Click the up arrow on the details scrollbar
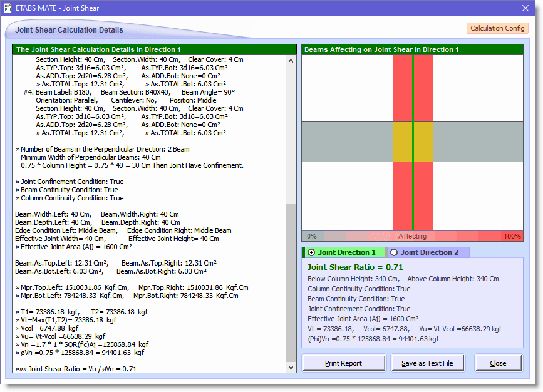The height and width of the screenshot is (392, 543). click(x=290, y=60)
